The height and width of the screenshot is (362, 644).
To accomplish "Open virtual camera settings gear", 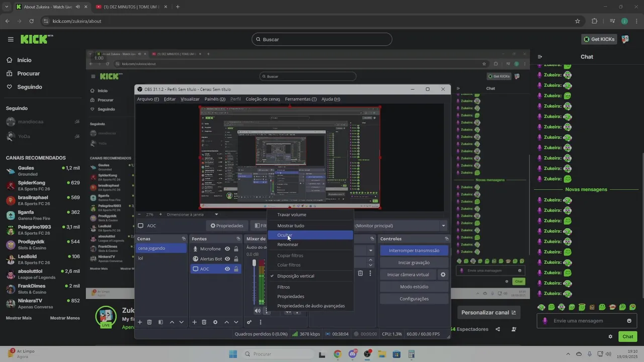I will [x=443, y=275].
